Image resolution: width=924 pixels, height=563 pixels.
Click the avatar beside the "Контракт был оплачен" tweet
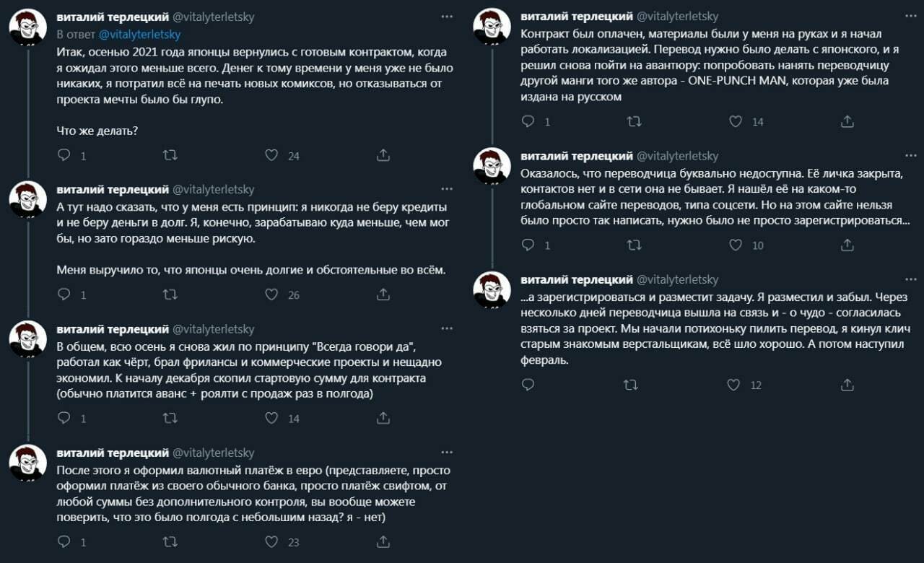click(x=492, y=27)
